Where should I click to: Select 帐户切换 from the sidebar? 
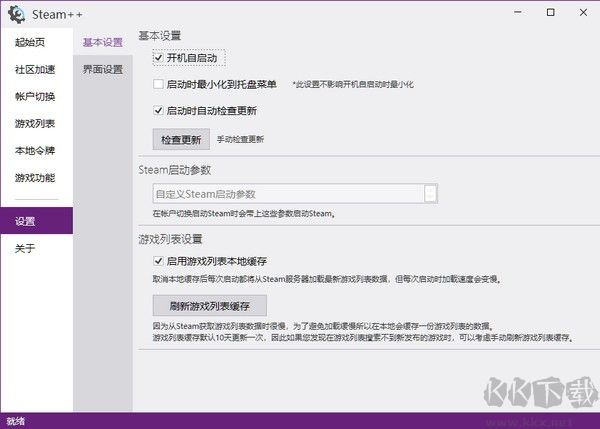(x=36, y=96)
